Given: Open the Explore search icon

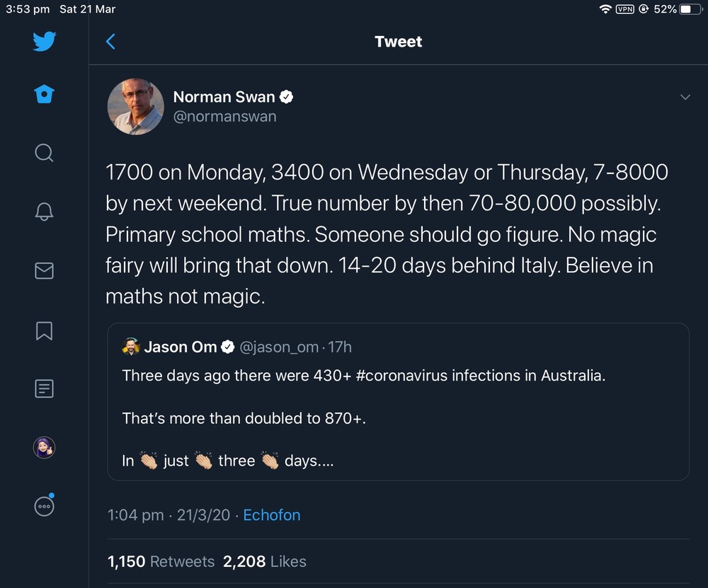Looking at the screenshot, I should (x=44, y=153).
